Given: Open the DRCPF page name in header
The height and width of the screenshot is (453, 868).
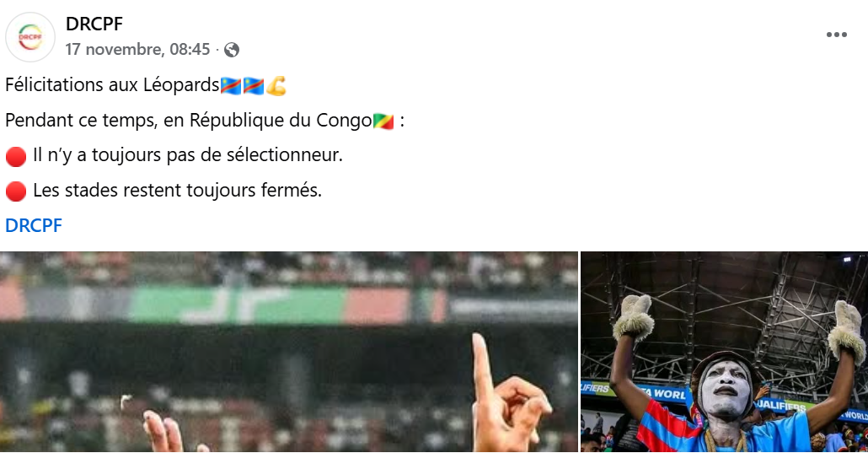Looking at the screenshot, I should pyautogui.click(x=94, y=24).
